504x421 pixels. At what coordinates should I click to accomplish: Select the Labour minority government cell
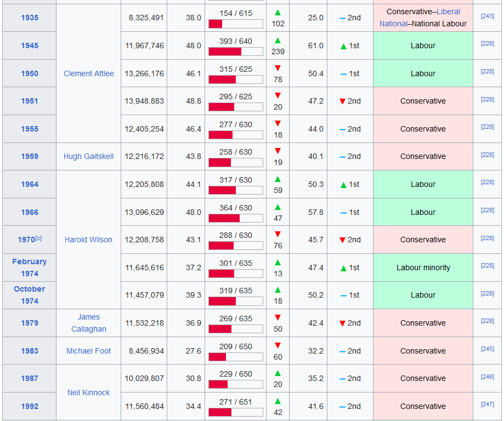423,268
